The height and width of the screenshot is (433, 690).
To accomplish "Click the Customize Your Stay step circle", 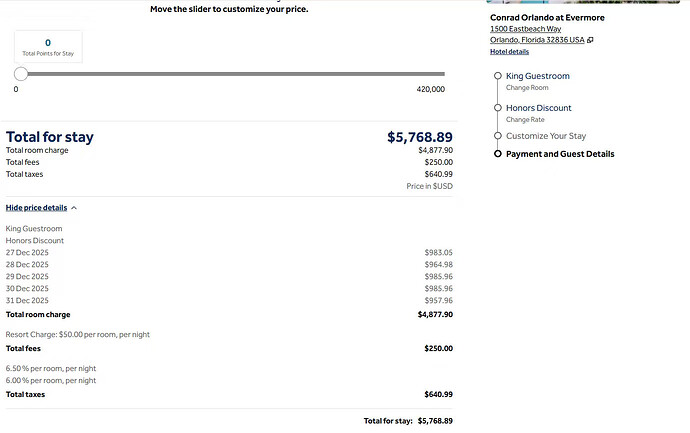I will point(498,136).
